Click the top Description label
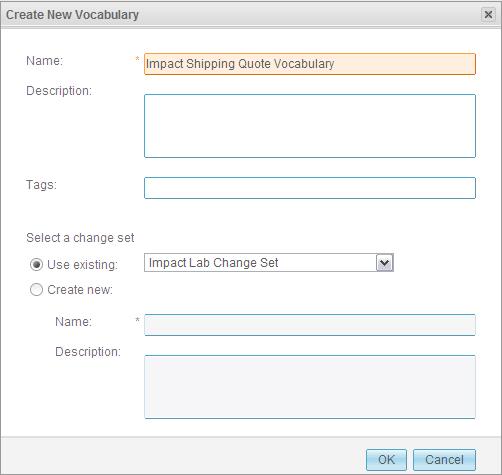This screenshot has width=502, height=475. click(x=59, y=91)
